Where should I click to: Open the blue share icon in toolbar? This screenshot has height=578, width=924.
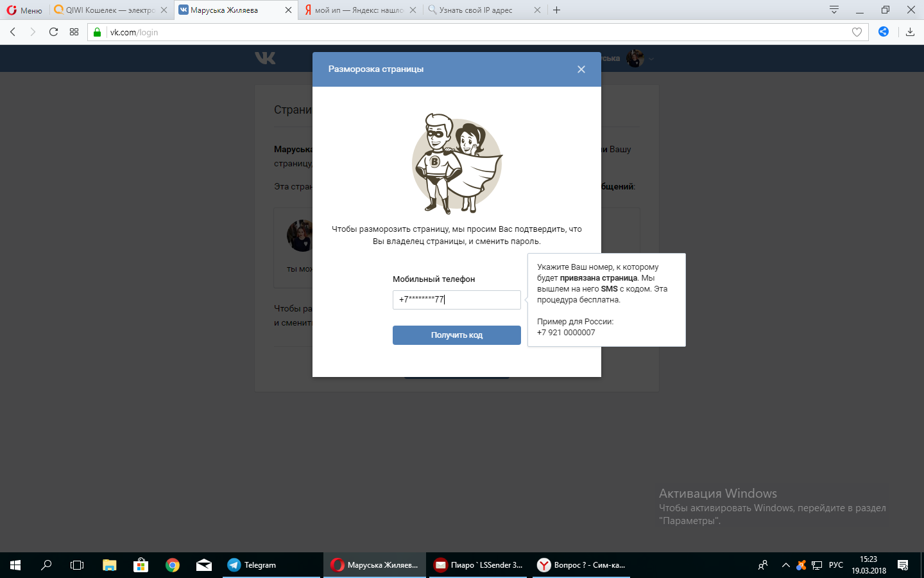(884, 31)
